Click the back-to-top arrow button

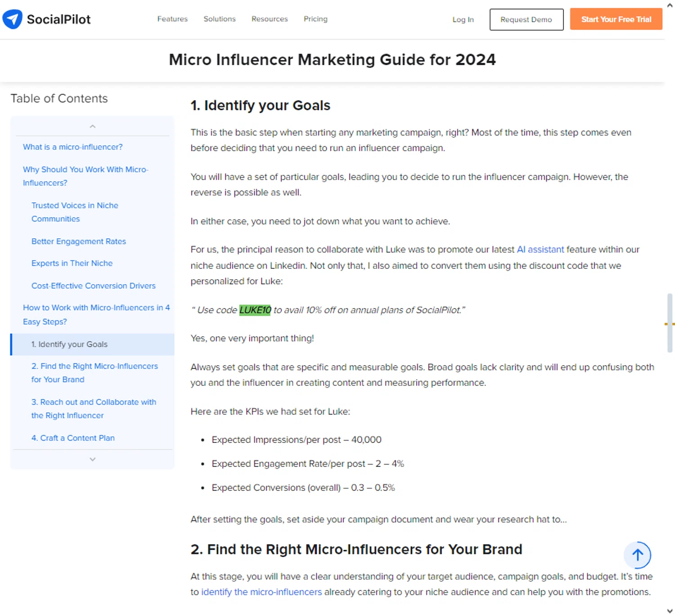coord(637,555)
